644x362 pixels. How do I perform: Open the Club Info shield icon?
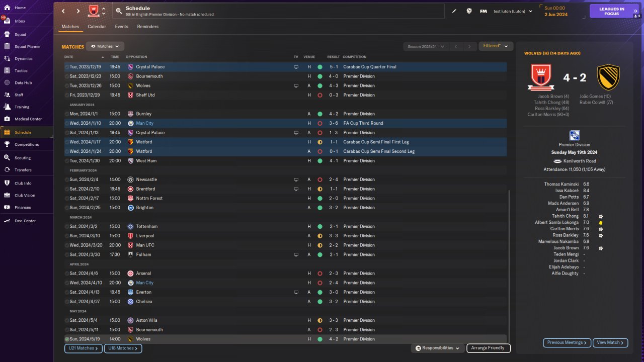(x=7, y=184)
